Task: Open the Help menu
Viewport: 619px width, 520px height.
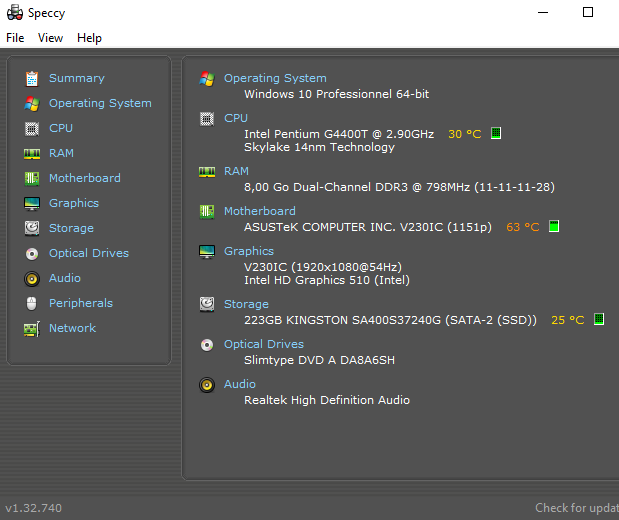Action: (x=89, y=38)
